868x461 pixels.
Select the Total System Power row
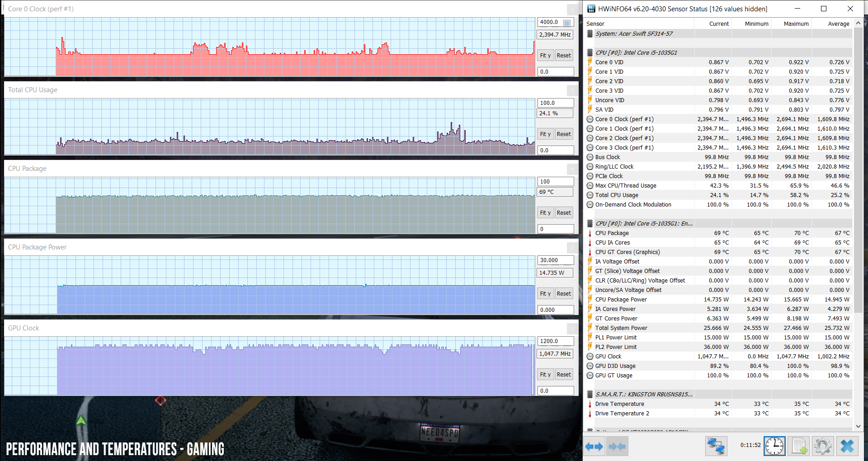(x=719, y=328)
